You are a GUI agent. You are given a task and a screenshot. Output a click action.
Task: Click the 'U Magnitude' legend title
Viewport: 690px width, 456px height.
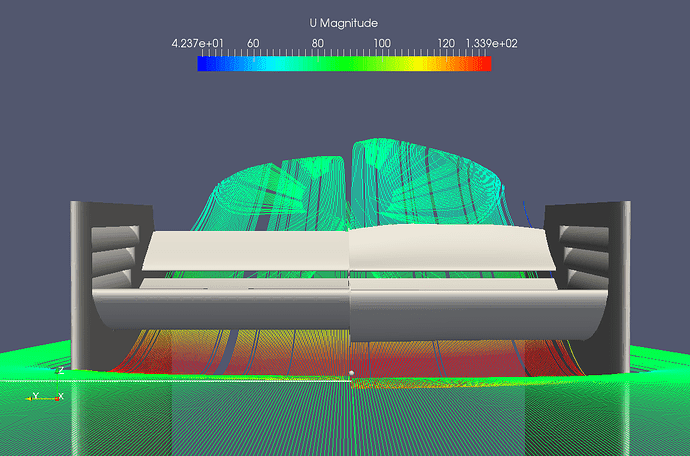click(x=343, y=23)
